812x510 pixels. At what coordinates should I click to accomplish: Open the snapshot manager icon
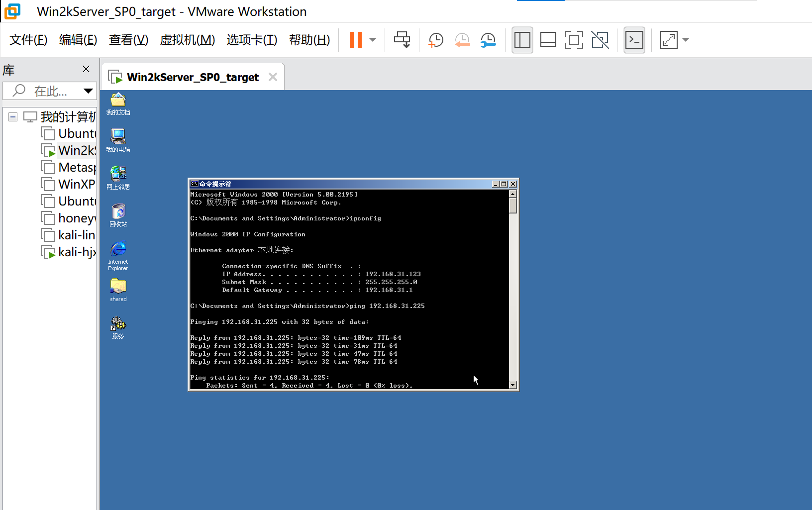coord(488,40)
